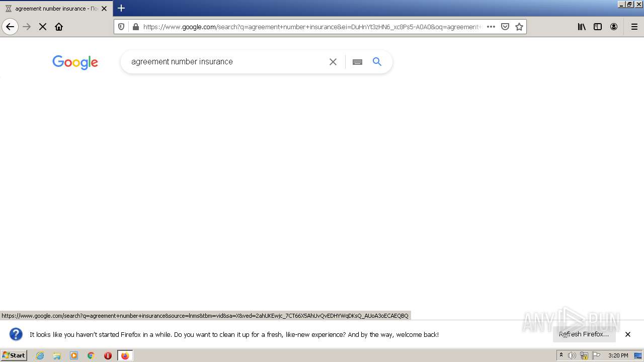The height and width of the screenshot is (362, 644).
Task: Open the Firefox home page
Action: [59, 27]
